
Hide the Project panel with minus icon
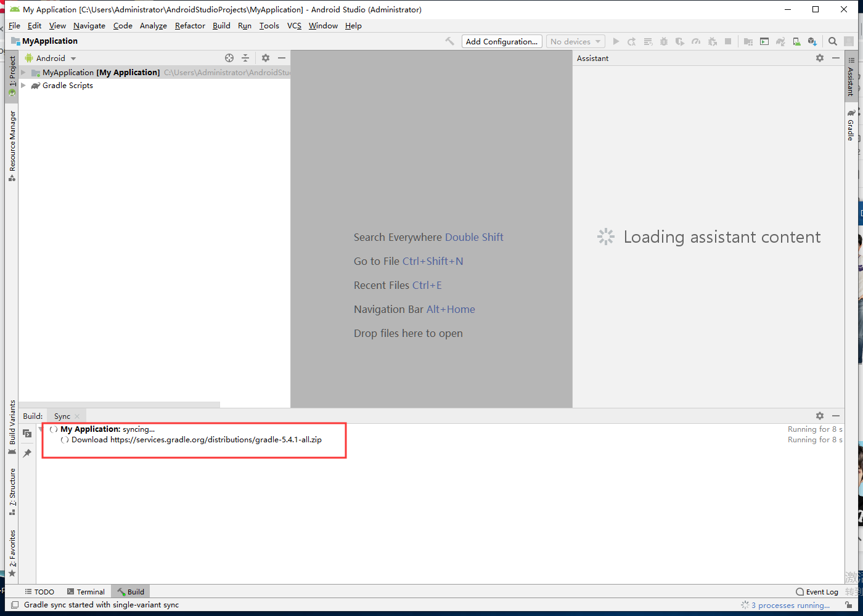(x=282, y=58)
